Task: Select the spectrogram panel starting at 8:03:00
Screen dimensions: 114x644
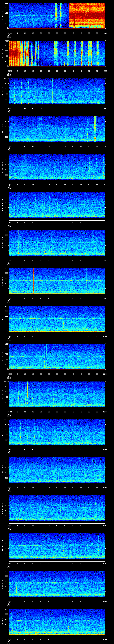Action: pyautogui.click(x=57, y=91)
